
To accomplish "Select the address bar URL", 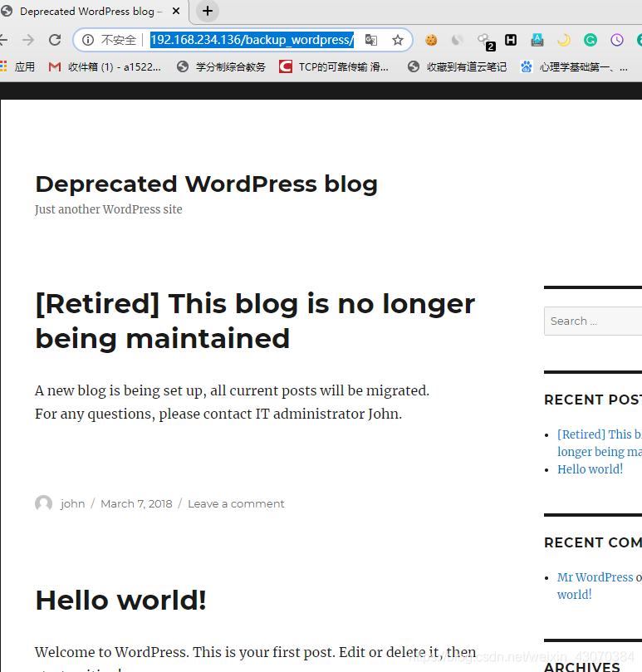I will [x=252, y=40].
